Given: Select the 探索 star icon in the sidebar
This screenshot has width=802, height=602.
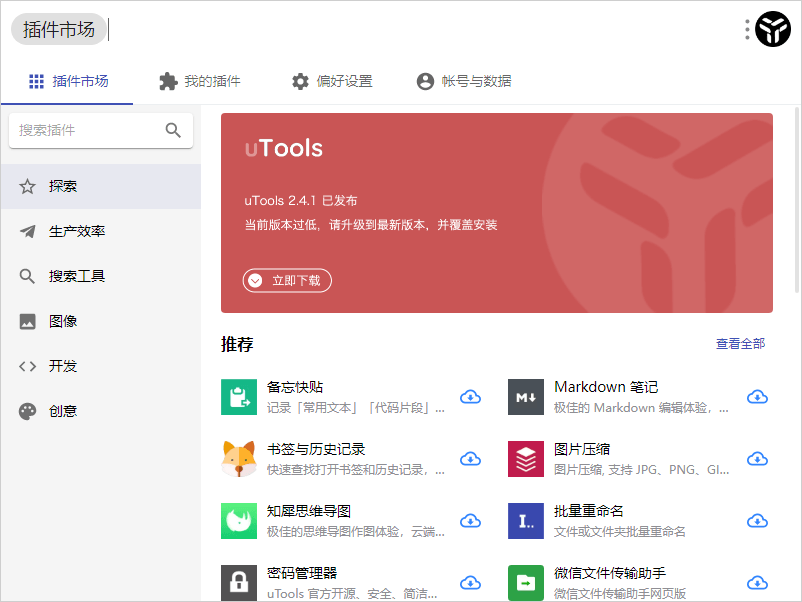Looking at the screenshot, I should pos(27,185).
